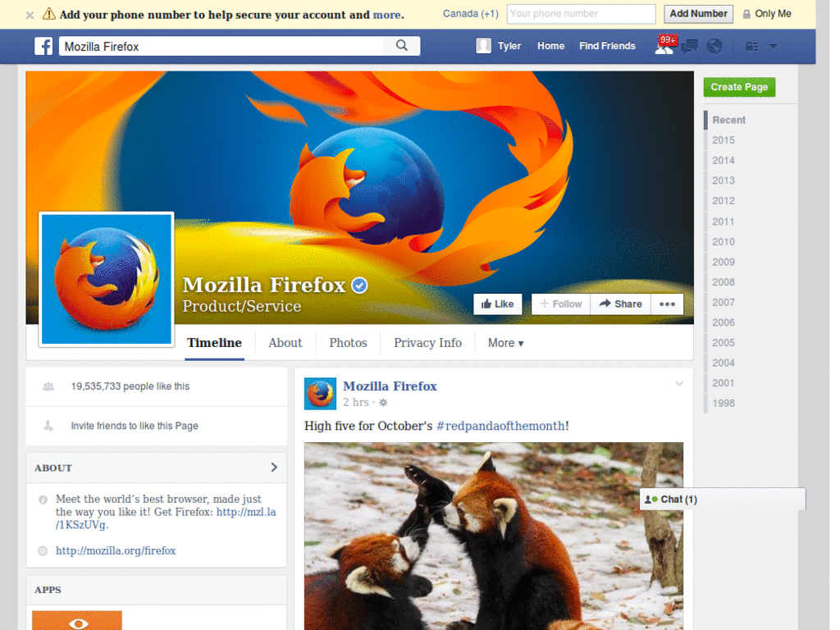Switch to the Photos tab

(348, 343)
